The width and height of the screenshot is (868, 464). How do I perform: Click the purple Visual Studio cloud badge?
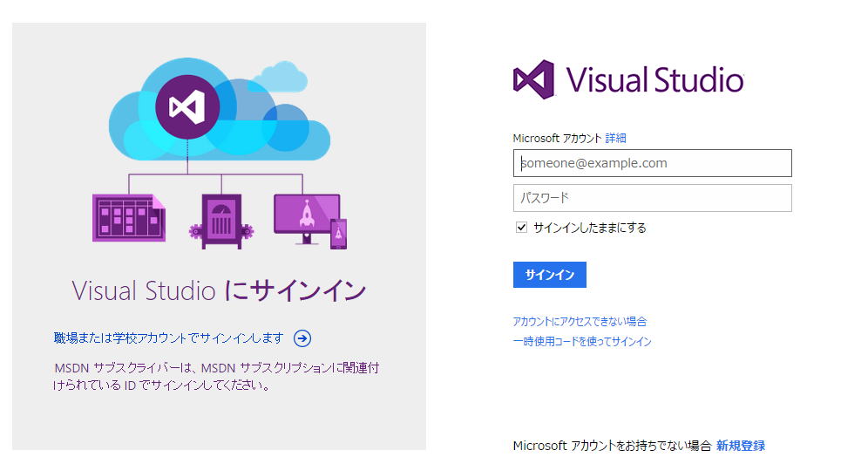(x=187, y=107)
